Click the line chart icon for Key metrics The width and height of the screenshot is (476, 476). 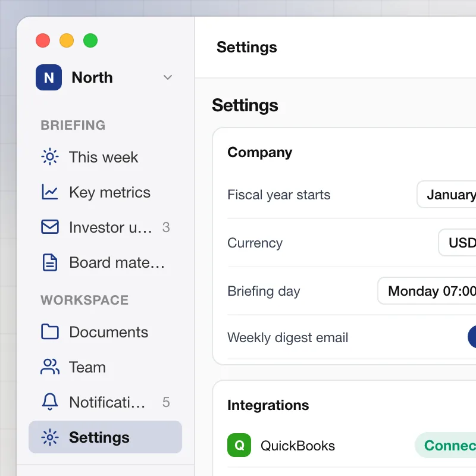[x=50, y=192]
